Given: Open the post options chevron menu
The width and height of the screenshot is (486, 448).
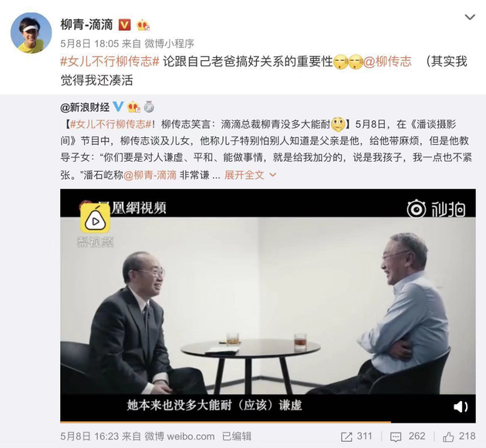Looking at the screenshot, I should pyautogui.click(x=470, y=18).
